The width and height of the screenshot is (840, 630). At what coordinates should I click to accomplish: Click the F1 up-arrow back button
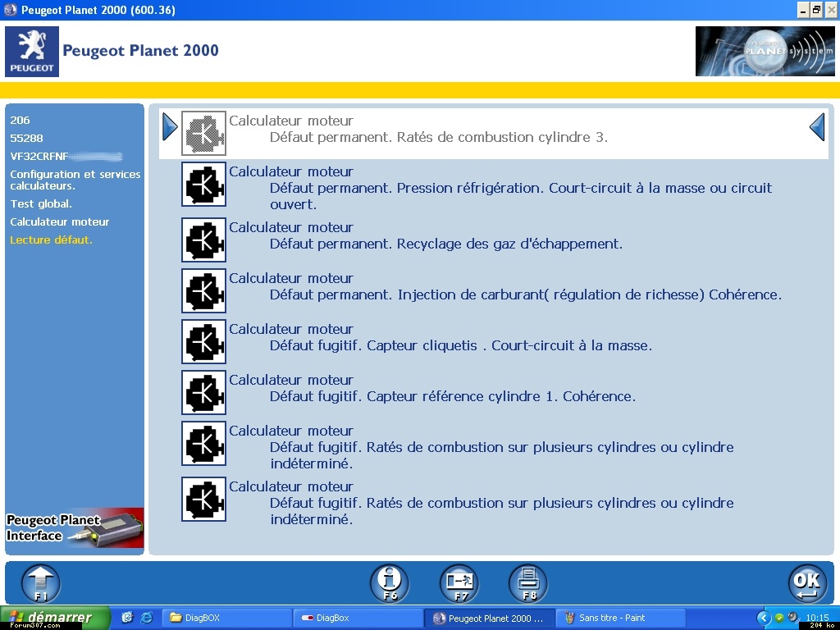[x=41, y=583]
